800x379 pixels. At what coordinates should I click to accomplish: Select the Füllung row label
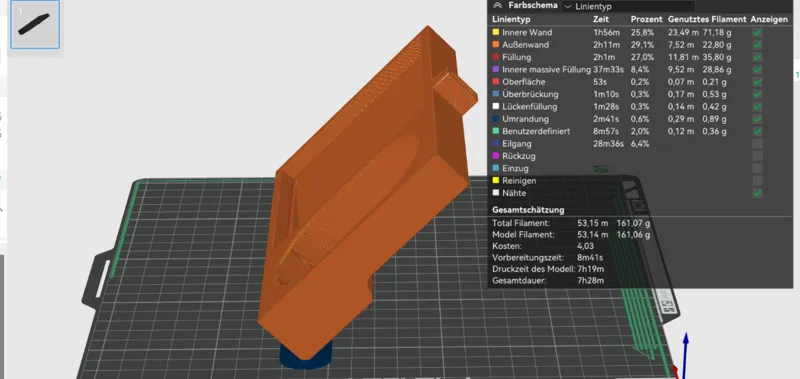tap(516, 57)
